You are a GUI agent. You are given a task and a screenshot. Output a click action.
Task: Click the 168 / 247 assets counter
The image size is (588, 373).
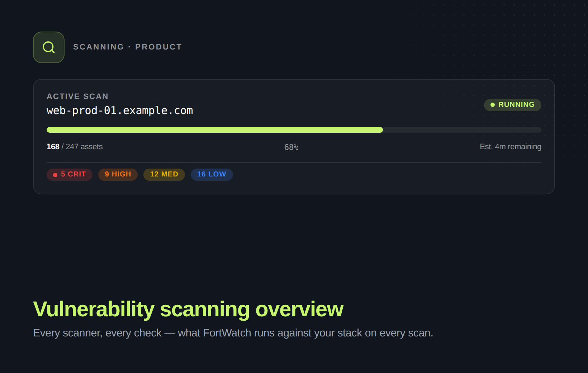click(75, 147)
